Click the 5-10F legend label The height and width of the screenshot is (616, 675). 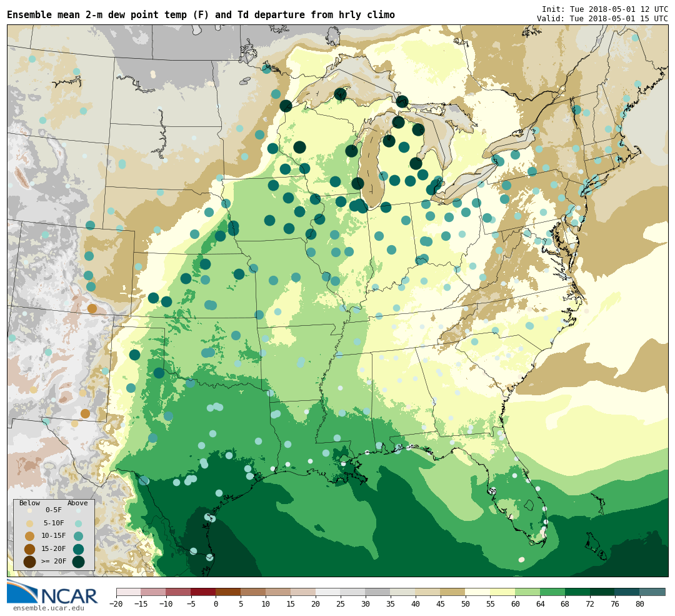pyautogui.click(x=54, y=523)
